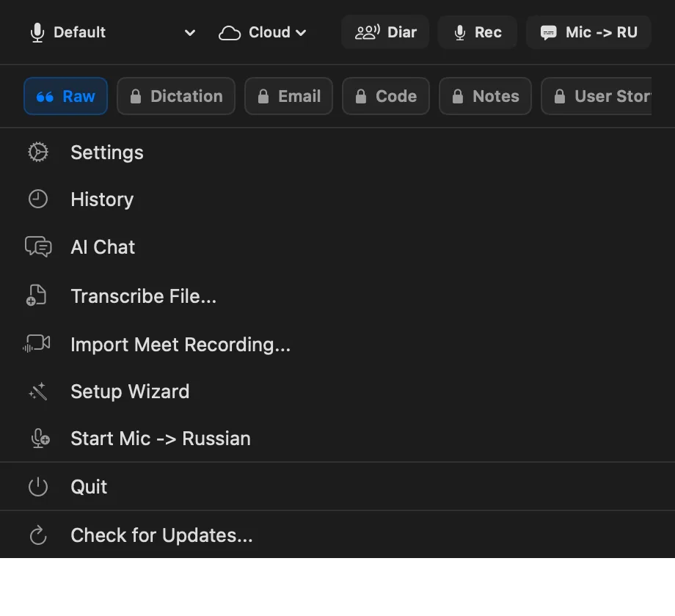Screen dimensions: 675x616
Task: Click the microphone icon in Rec button
Action: [x=460, y=33]
